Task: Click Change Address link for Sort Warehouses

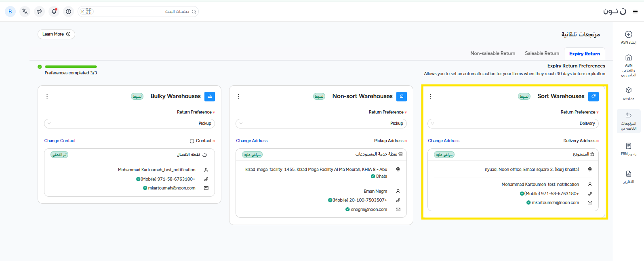Action: click(x=444, y=141)
